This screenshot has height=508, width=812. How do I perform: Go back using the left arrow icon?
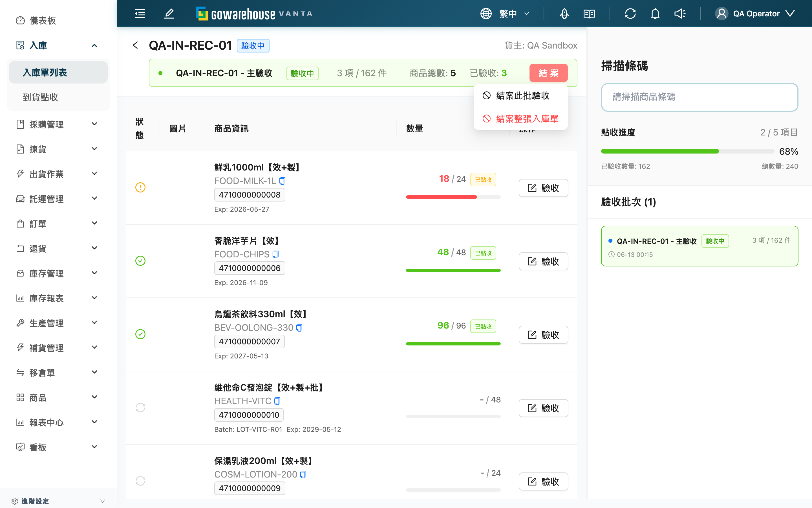[x=135, y=45]
